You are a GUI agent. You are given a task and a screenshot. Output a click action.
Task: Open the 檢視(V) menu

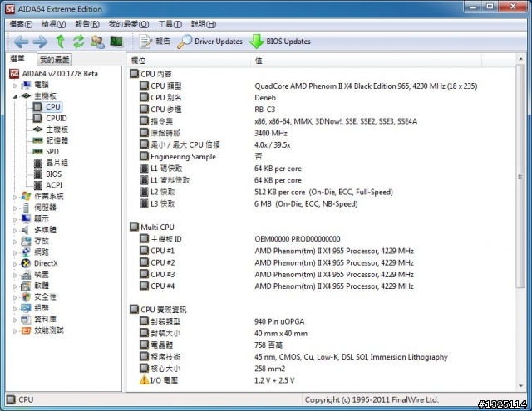[x=53, y=24]
